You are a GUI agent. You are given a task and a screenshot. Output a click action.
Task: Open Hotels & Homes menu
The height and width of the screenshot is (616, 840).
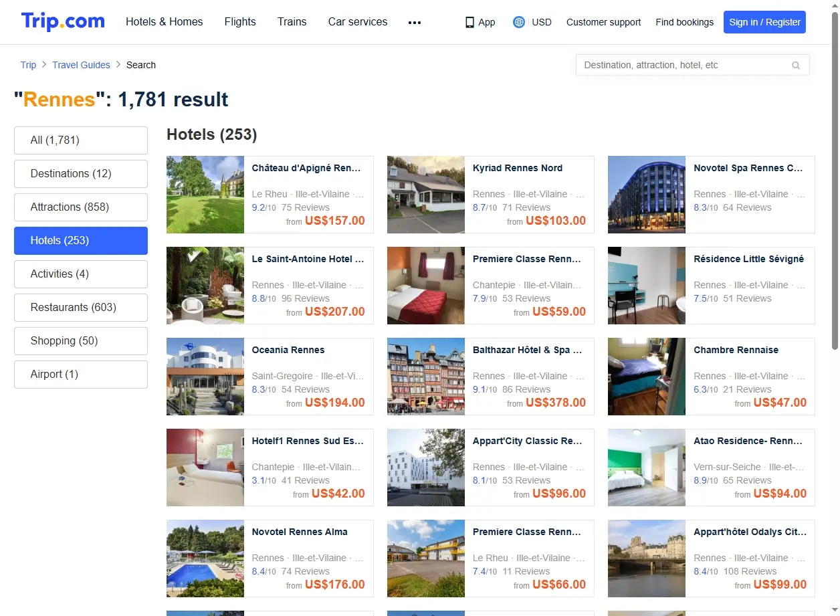click(165, 22)
